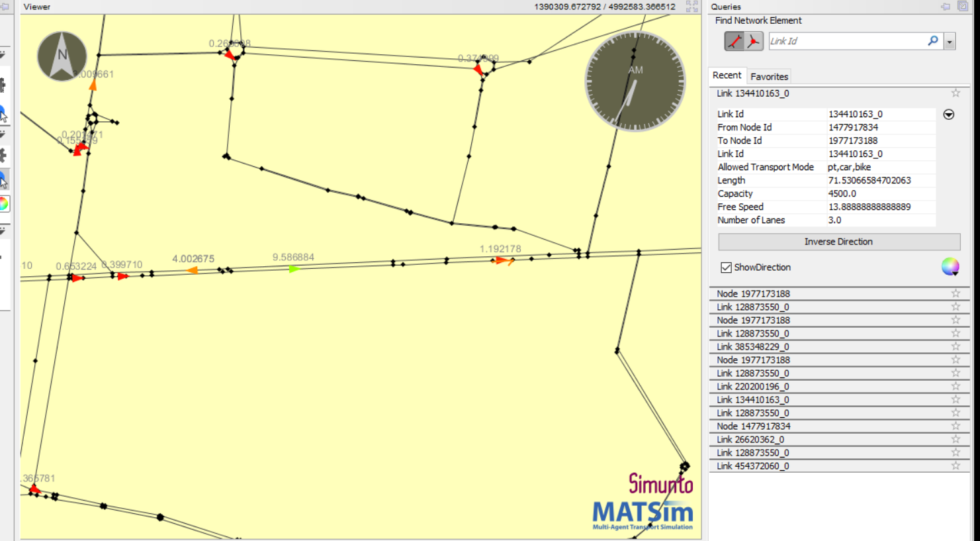Pin the Queries panel
This screenshot has width=980, height=541.
[x=946, y=7]
